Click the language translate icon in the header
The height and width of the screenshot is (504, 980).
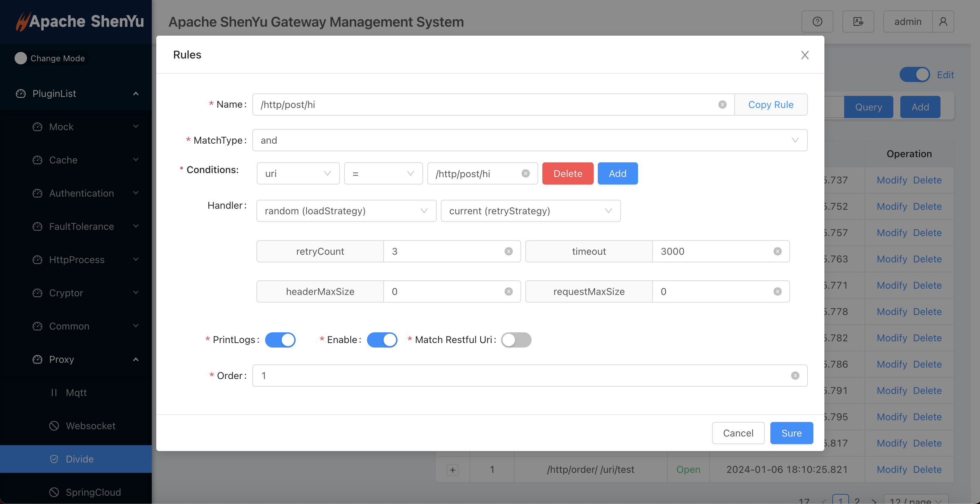click(x=858, y=22)
